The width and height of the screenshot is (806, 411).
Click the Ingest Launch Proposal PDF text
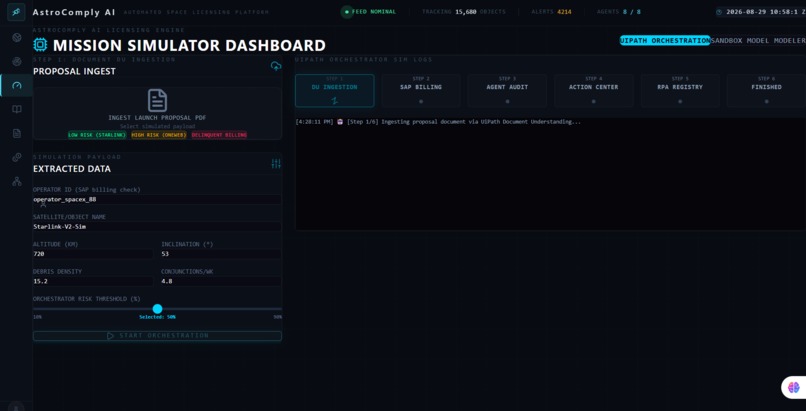pyautogui.click(x=157, y=118)
